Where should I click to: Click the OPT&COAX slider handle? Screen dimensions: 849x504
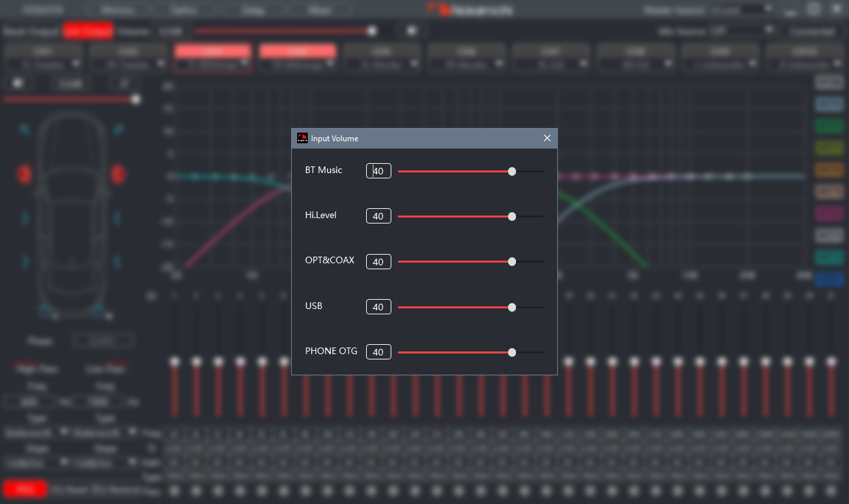512,262
